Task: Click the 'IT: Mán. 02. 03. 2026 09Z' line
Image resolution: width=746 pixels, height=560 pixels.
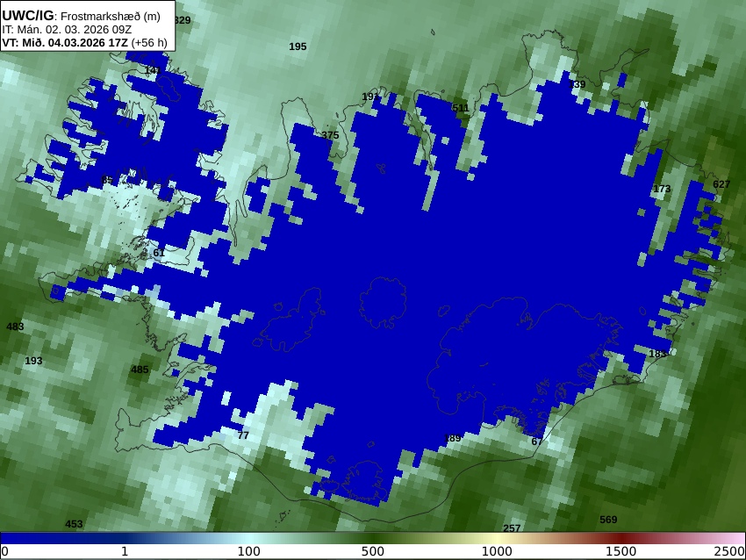Action: coord(67,30)
